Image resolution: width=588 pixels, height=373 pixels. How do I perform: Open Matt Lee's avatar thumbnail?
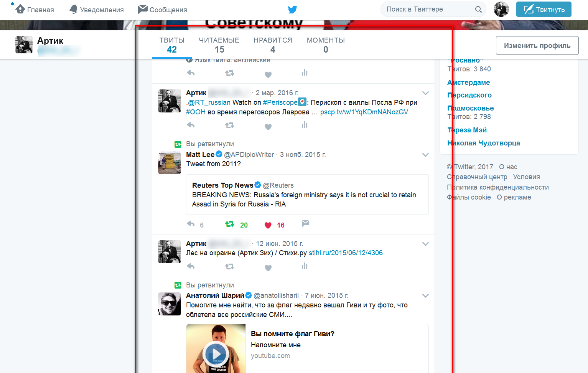click(x=170, y=163)
